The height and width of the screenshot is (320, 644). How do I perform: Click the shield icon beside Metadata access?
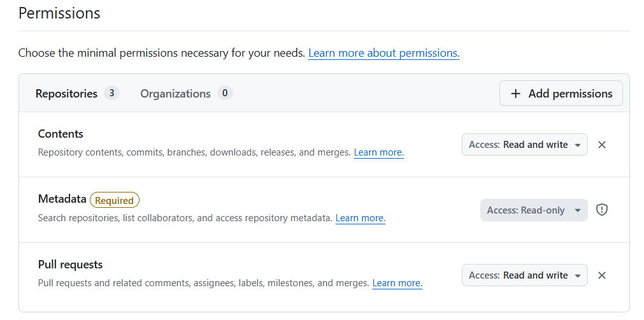pos(601,210)
